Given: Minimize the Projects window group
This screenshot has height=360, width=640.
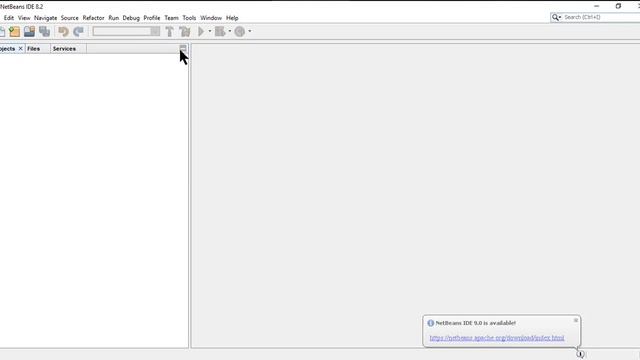Looking at the screenshot, I should (x=183, y=48).
